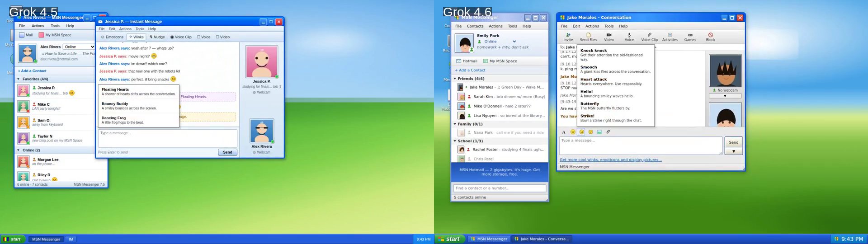Select contact Sarah Kim in Friends list

point(500,97)
